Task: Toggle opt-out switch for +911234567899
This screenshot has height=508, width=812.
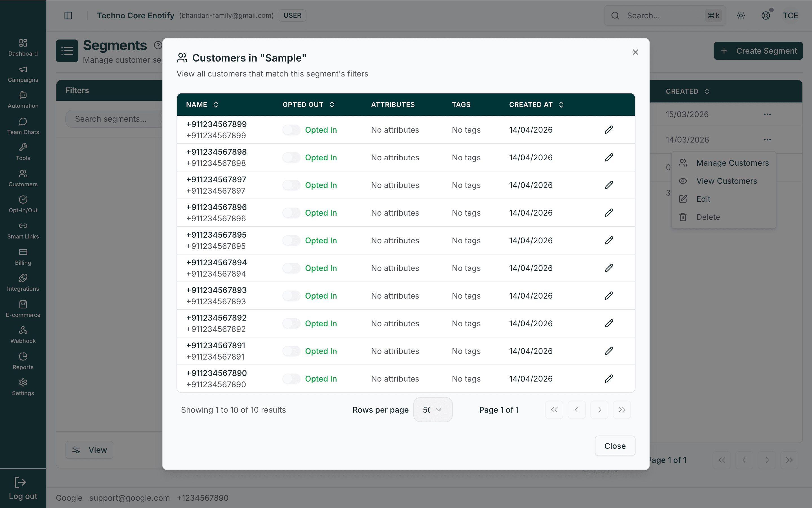Action: [291, 130]
